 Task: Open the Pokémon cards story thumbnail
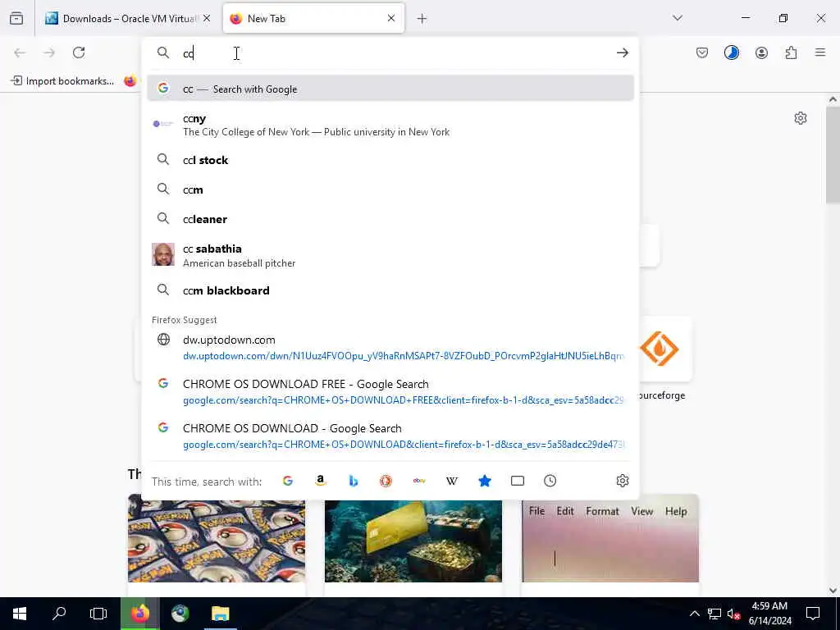tap(217, 541)
